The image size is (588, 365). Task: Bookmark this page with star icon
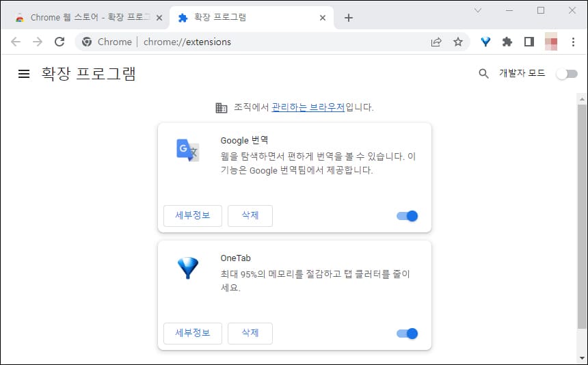pos(458,42)
